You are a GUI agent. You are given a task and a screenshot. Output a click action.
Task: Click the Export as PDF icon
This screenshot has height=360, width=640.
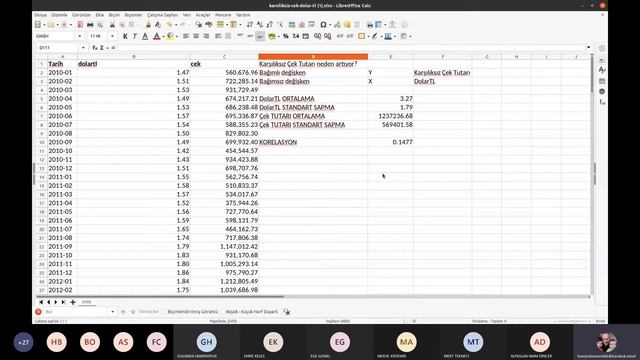pyautogui.click(x=80, y=25)
